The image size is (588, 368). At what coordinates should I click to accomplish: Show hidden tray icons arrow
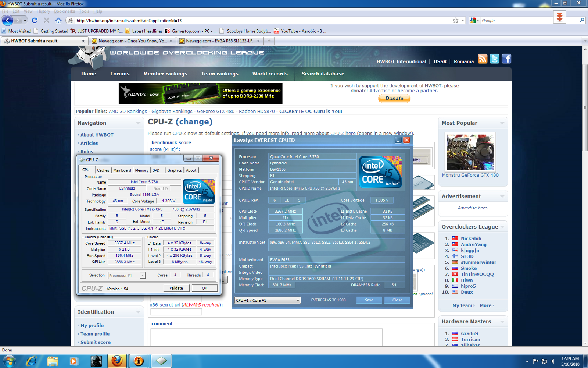point(527,361)
